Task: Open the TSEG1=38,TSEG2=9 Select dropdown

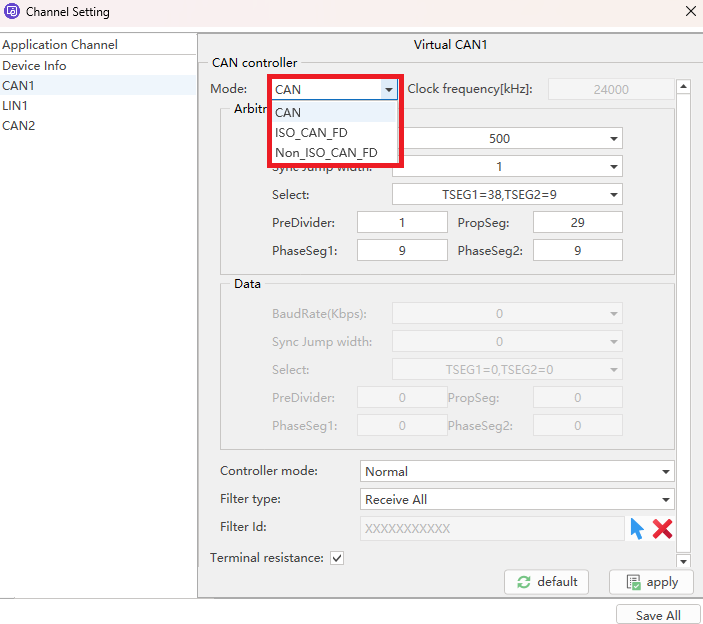Action: tap(506, 194)
